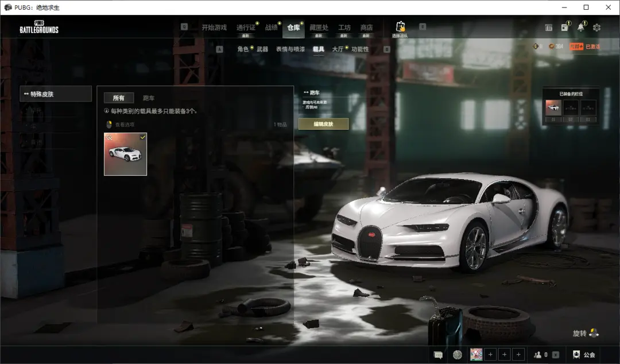Open the 仓库 inventory tab

pos(293,28)
